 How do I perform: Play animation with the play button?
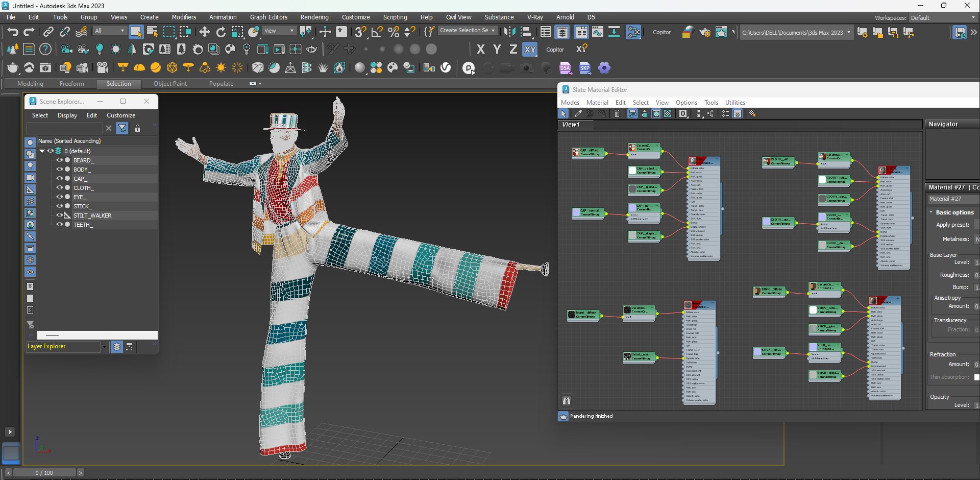(x=10, y=432)
